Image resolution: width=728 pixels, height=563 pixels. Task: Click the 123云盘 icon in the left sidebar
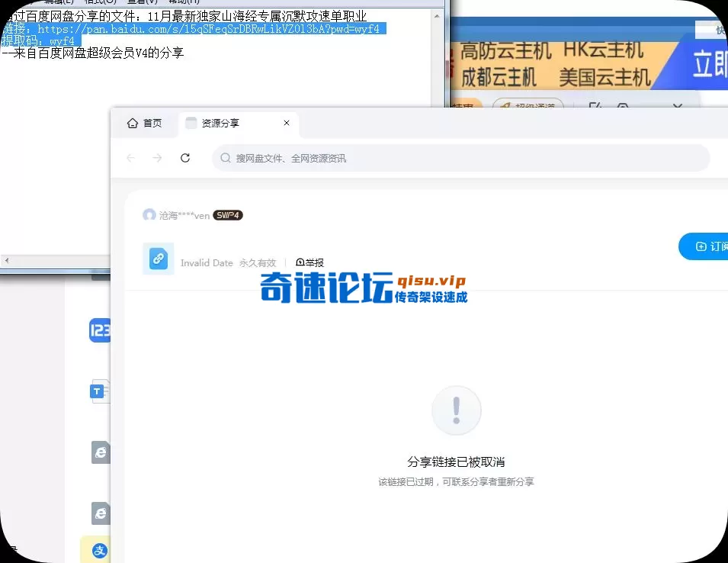click(x=100, y=330)
